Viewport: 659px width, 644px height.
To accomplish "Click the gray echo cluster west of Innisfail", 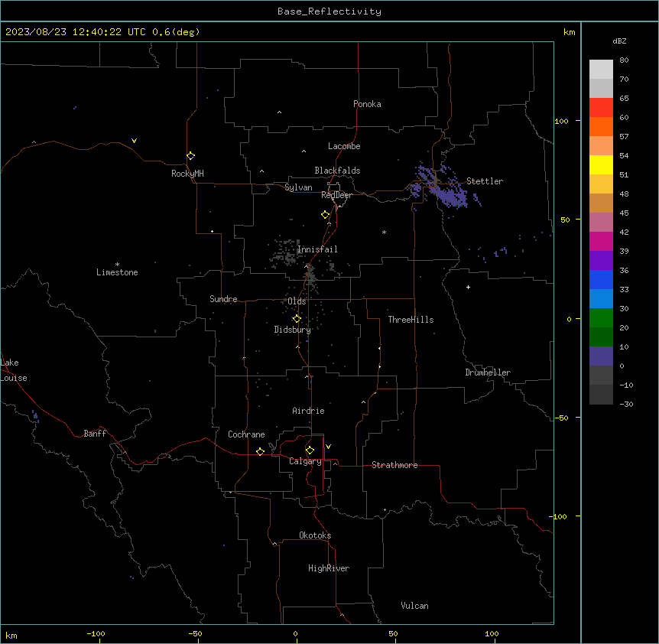I will tap(285, 253).
